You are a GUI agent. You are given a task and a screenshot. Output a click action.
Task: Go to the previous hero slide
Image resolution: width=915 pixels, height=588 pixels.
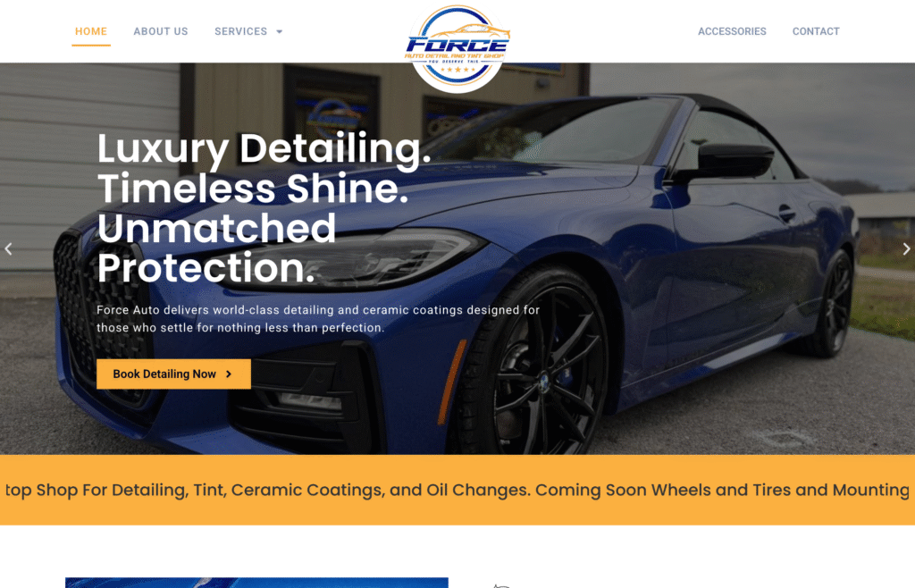(8, 249)
